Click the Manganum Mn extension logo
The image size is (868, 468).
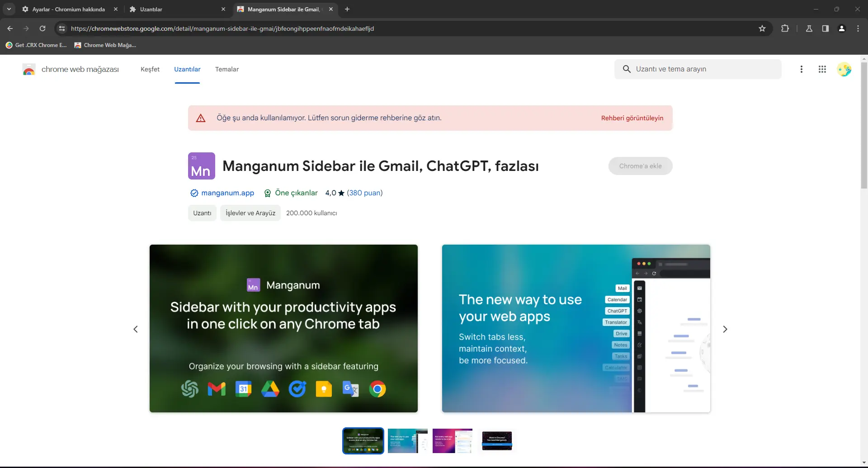[202, 166]
